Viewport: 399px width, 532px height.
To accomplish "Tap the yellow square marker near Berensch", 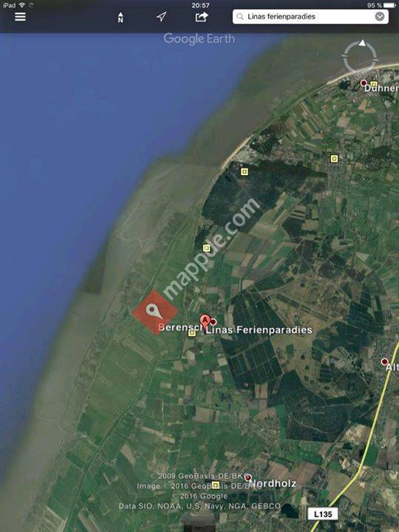I will (191, 333).
